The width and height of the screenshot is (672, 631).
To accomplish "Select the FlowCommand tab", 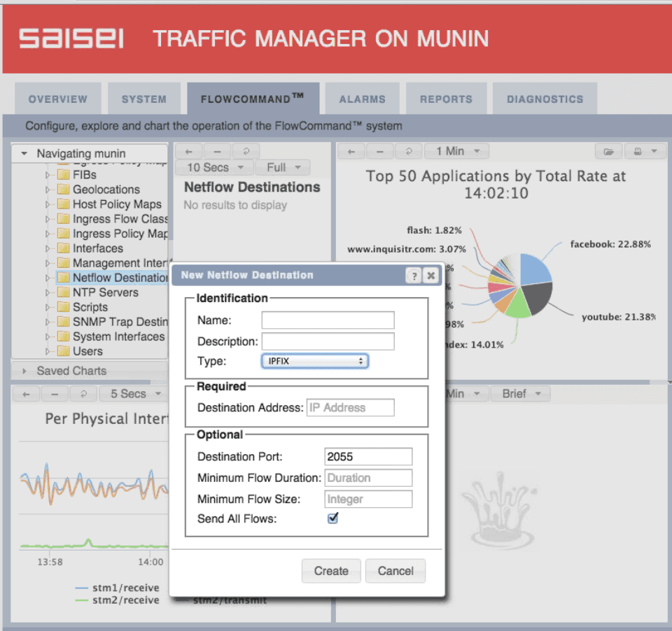I will tap(253, 98).
